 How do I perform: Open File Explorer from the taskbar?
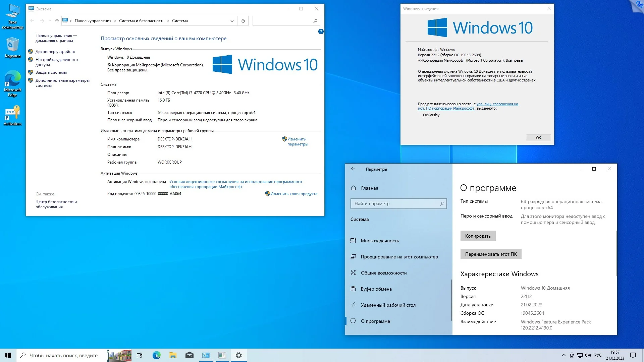point(173,355)
